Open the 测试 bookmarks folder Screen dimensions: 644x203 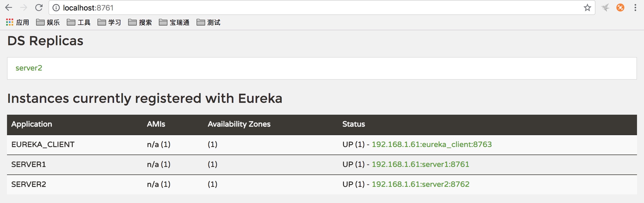pos(208,22)
